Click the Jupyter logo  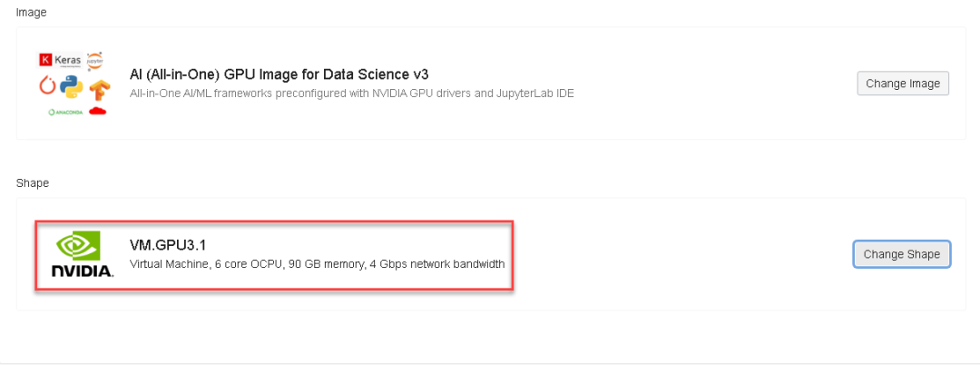point(95,60)
